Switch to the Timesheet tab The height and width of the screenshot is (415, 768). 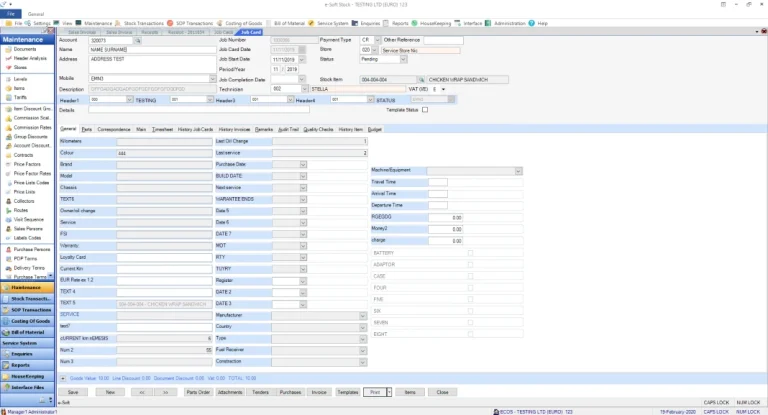[163, 129]
